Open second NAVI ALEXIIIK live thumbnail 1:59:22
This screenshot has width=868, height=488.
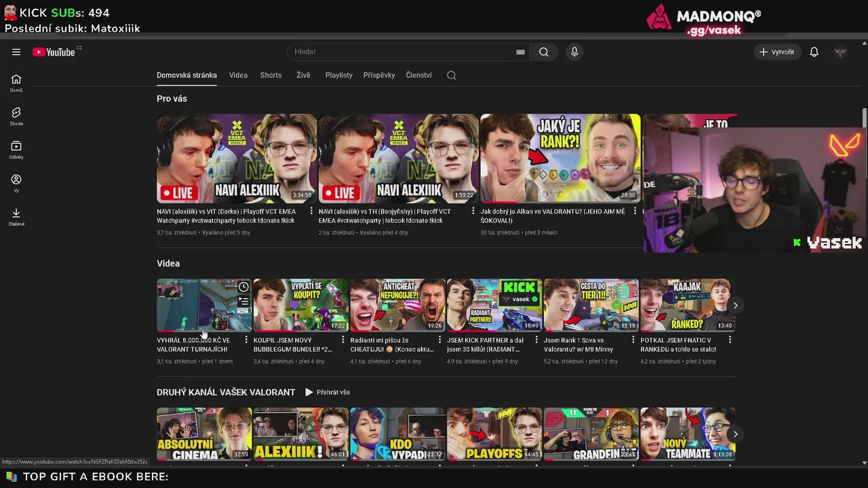coord(399,159)
